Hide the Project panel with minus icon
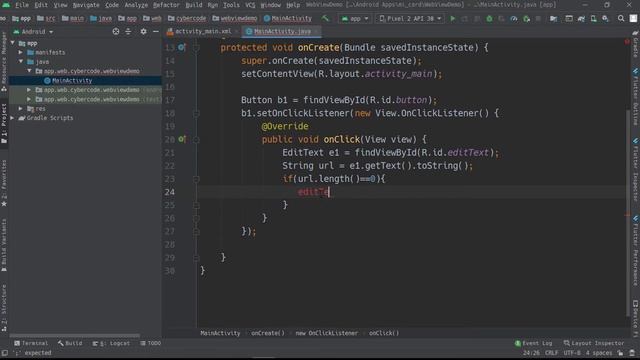640x360 pixels. [x=156, y=31]
